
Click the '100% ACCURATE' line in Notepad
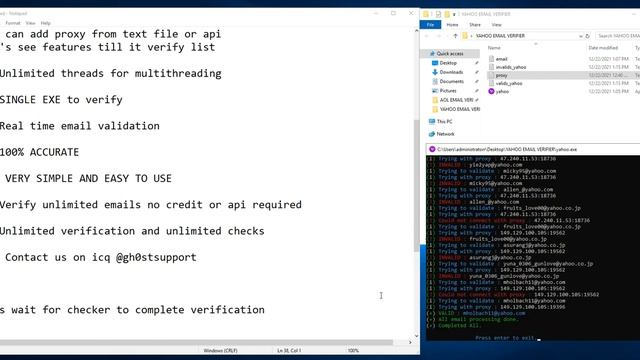(39, 152)
